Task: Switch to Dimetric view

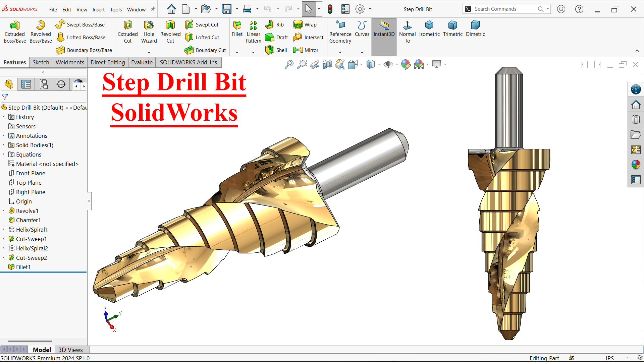Action: point(475,28)
